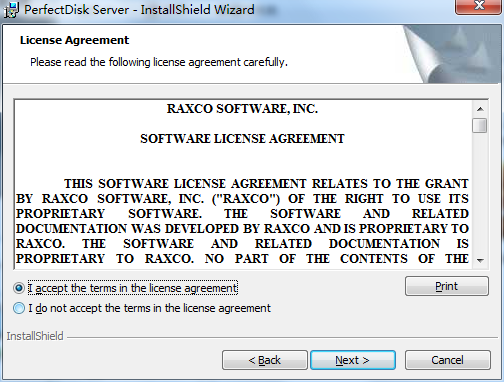504x382 pixels.
Task: Click the "PerfectDisk Server - InstallShield Wizard" title text
Action: point(139,10)
